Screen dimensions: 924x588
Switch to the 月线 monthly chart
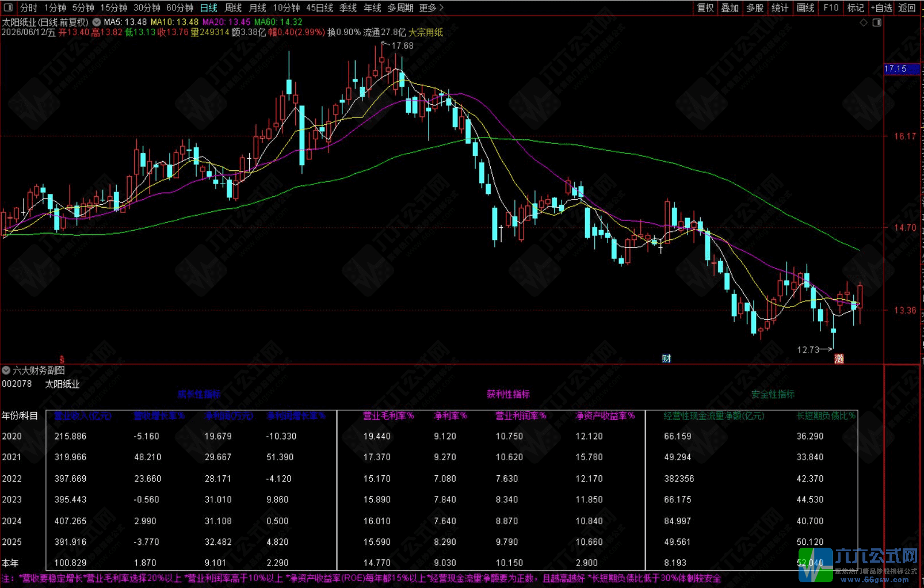click(x=257, y=7)
